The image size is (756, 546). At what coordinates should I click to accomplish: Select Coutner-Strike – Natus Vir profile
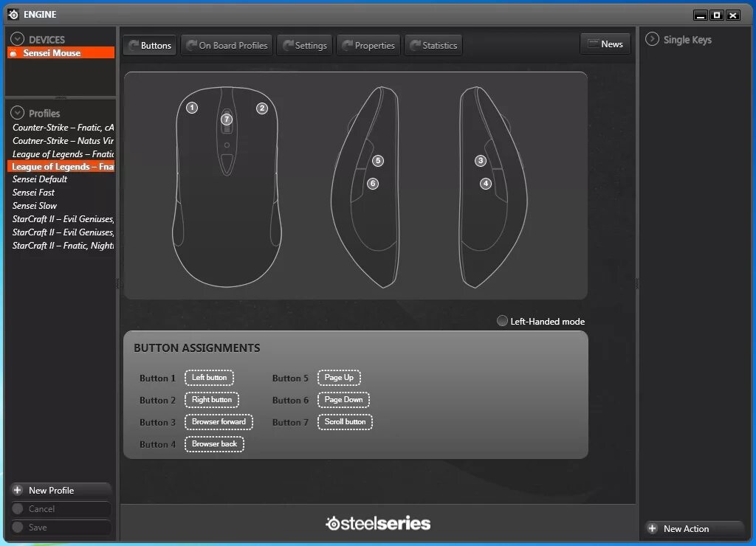tap(63, 141)
